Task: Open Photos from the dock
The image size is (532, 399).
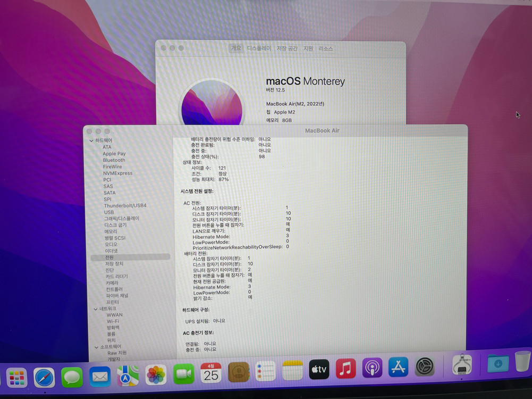Action: point(156,375)
